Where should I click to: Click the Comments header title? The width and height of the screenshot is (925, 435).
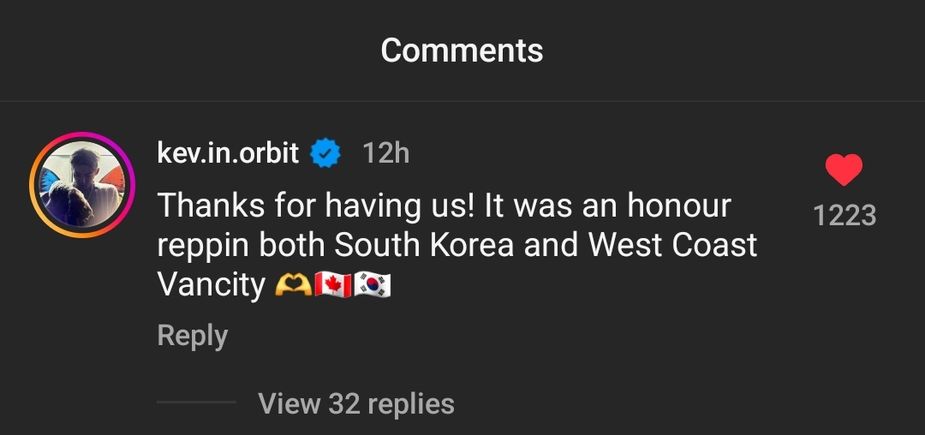pyautogui.click(x=462, y=49)
